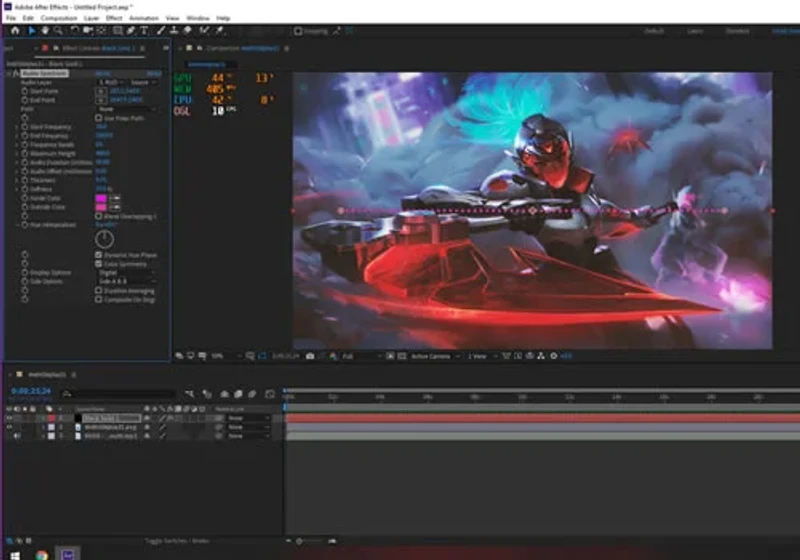Open the Audio Layer dropdown
Viewport: 800px width, 560px height.
pos(111,82)
